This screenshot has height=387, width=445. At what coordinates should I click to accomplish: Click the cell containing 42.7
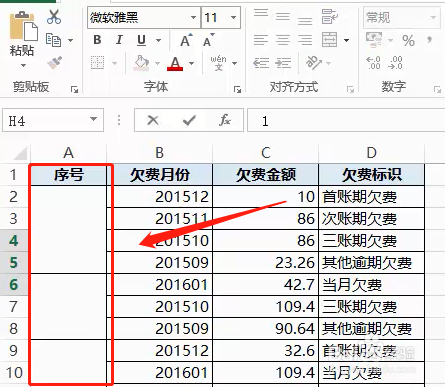click(x=265, y=285)
